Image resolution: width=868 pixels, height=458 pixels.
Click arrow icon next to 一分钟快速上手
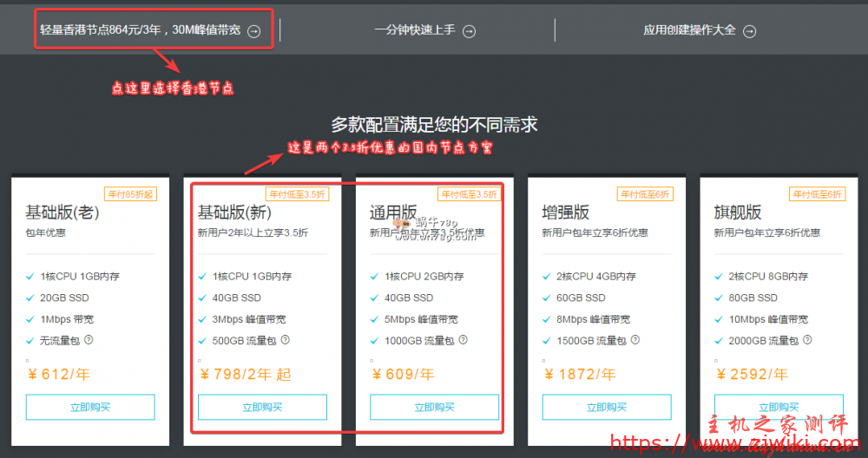[469, 31]
